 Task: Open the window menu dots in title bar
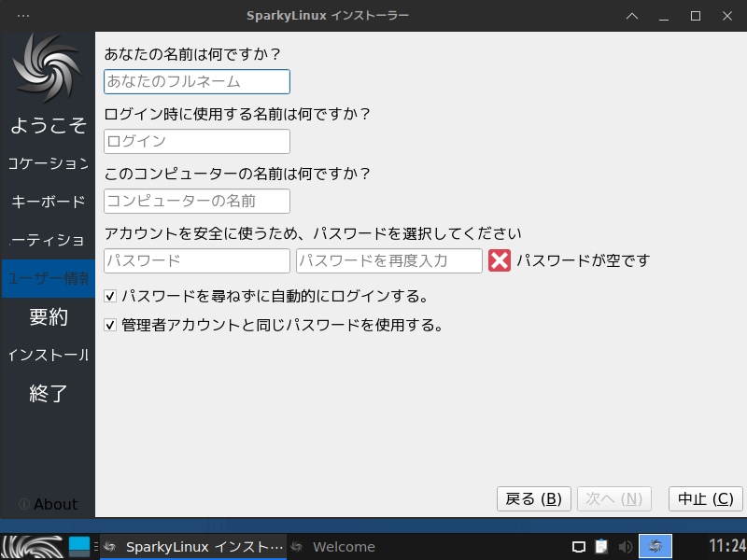(22, 16)
